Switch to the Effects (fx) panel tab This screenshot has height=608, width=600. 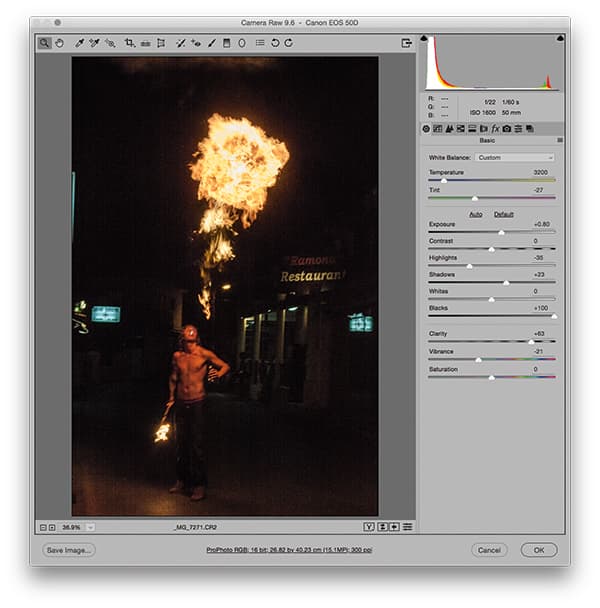[495, 129]
